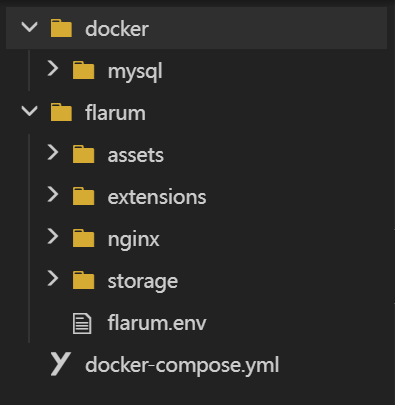The width and height of the screenshot is (395, 405).
Task: Select the mysql folder label
Action: click(x=135, y=71)
